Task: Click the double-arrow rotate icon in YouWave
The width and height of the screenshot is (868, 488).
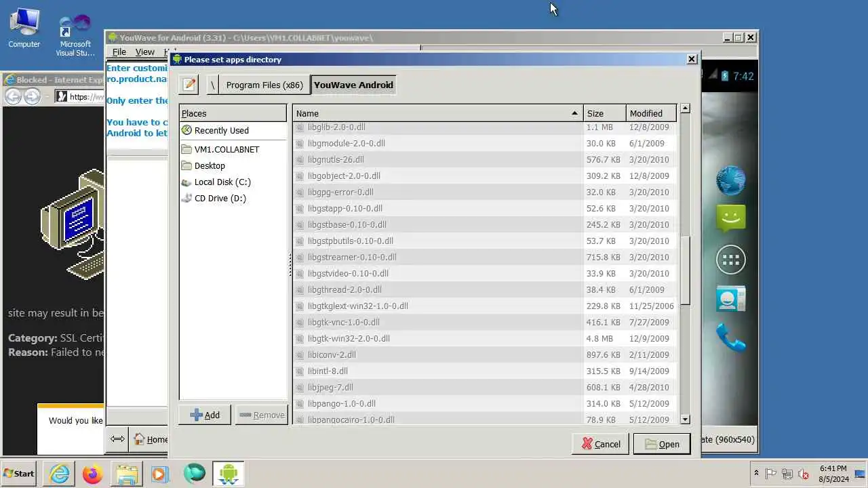Action: click(x=117, y=439)
